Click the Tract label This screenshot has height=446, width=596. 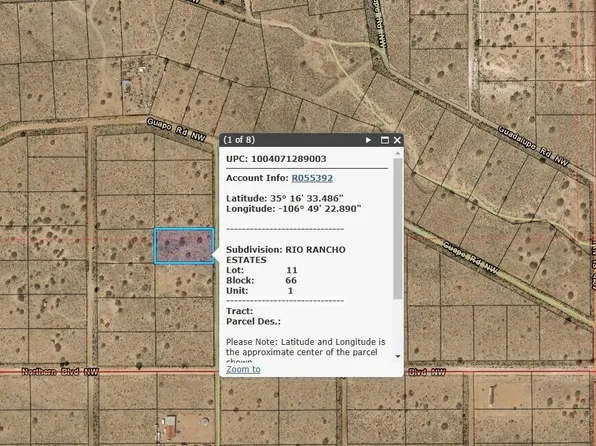pyautogui.click(x=239, y=311)
